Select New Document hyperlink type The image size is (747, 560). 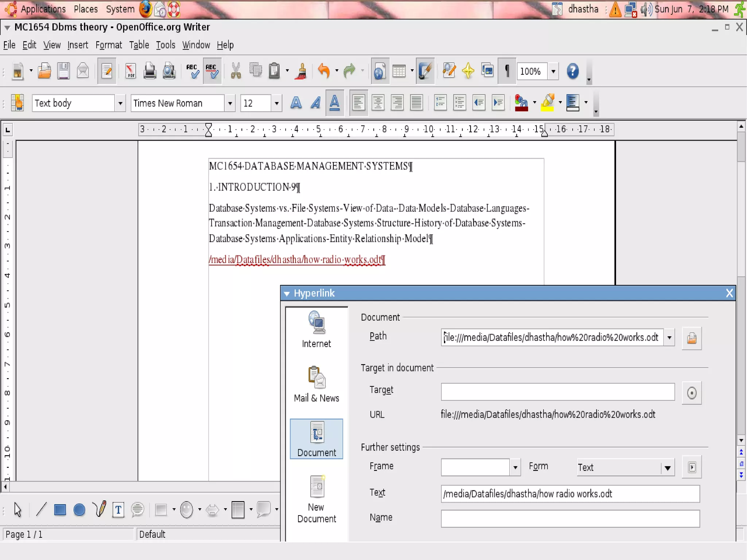tap(317, 499)
